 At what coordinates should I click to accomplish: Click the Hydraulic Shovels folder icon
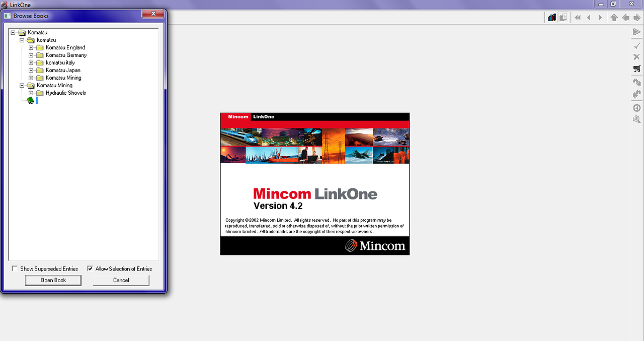40,93
